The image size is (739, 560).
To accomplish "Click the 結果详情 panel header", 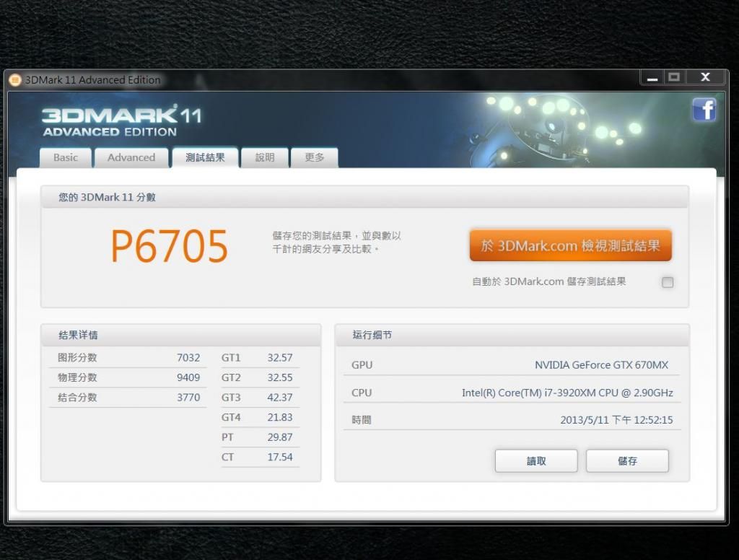I will (181, 335).
